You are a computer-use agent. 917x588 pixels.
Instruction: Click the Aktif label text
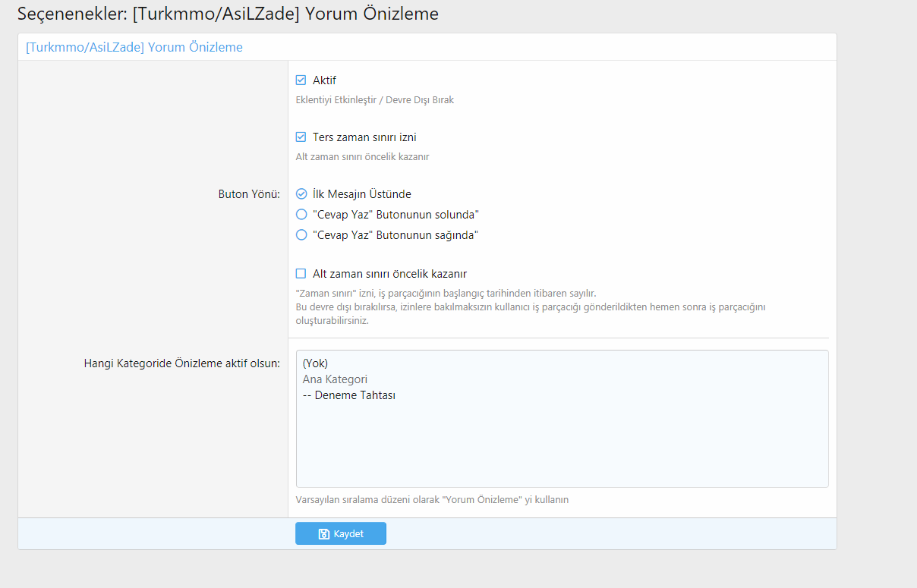[x=324, y=80]
